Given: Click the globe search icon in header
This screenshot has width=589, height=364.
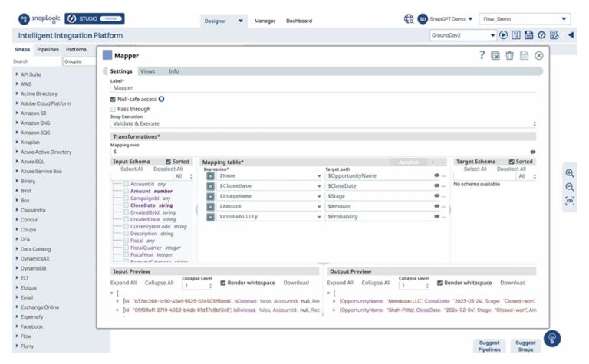Looking at the screenshot, I should [x=408, y=19].
